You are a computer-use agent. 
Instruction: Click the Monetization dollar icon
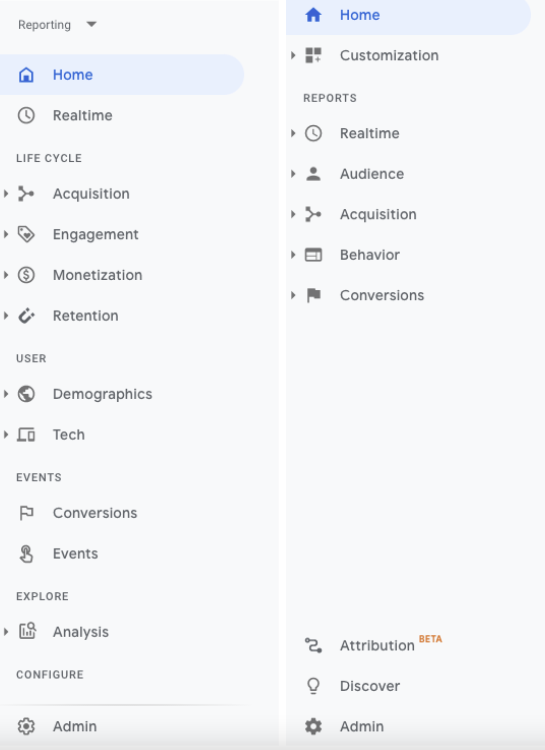point(26,275)
